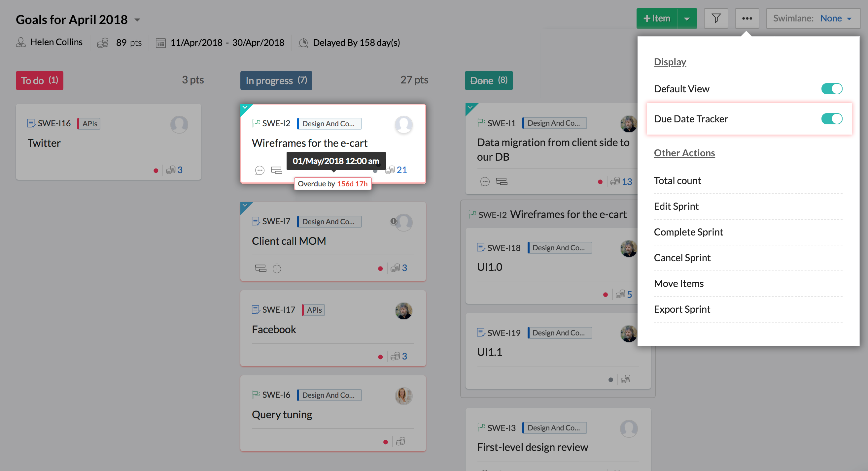Click the filter funnel icon
This screenshot has height=471, width=868.
click(716, 18)
